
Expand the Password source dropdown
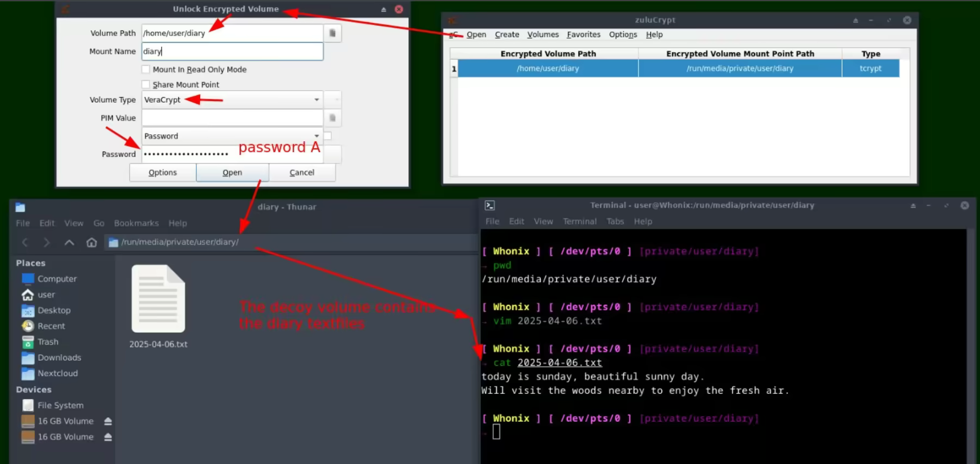click(316, 136)
